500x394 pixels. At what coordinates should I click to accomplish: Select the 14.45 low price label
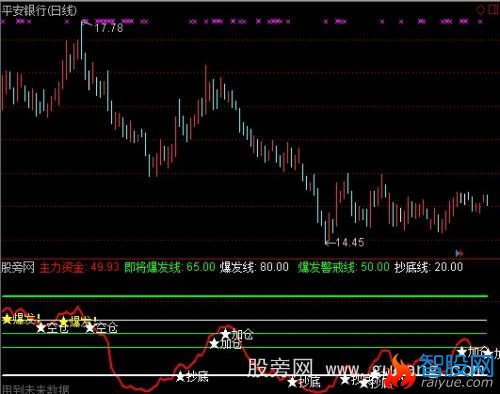pos(350,242)
